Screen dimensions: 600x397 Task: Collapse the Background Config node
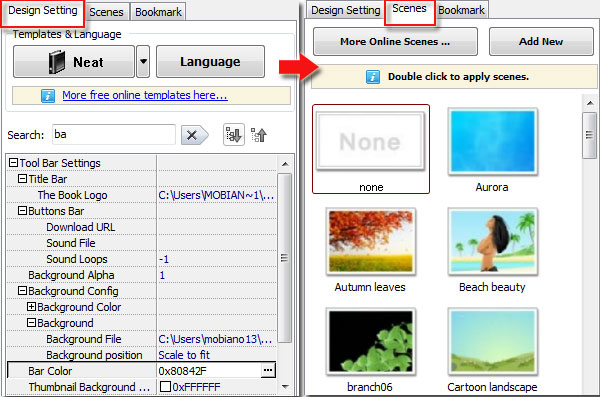point(22,291)
